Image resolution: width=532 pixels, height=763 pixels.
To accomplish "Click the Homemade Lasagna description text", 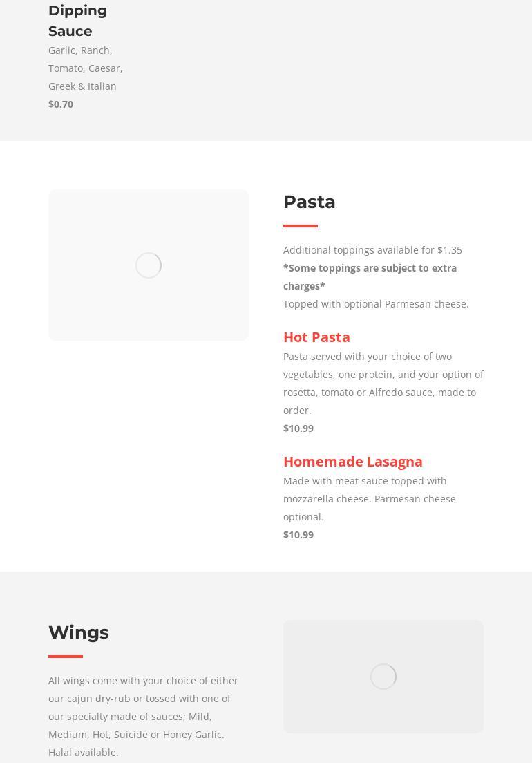I will click(x=370, y=499).
